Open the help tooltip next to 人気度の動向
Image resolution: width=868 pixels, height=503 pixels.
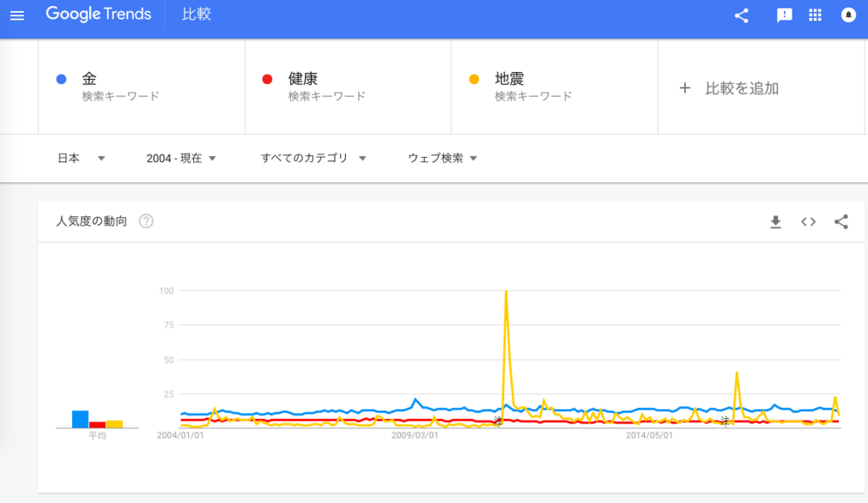coord(146,221)
